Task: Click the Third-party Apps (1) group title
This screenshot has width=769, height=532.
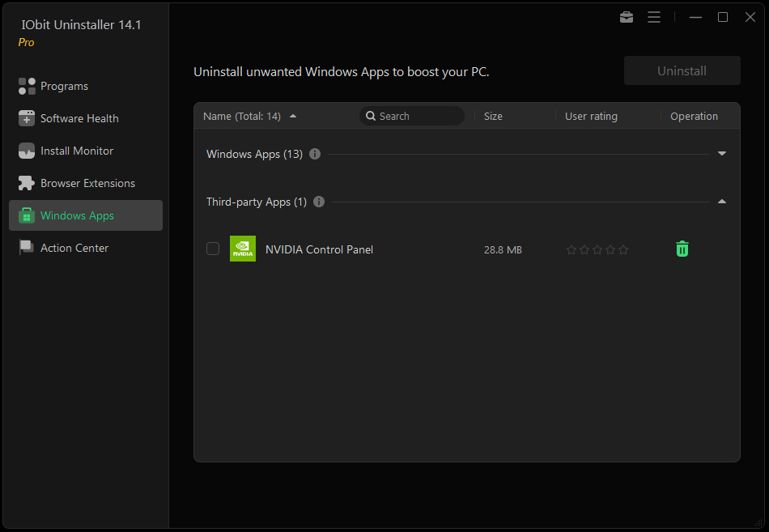Action: (257, 202)
